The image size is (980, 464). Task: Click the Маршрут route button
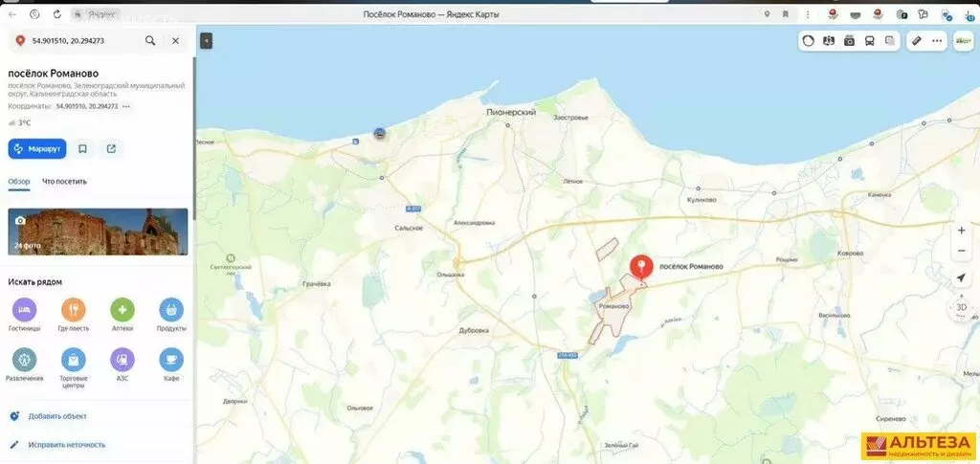coord(37,148)
